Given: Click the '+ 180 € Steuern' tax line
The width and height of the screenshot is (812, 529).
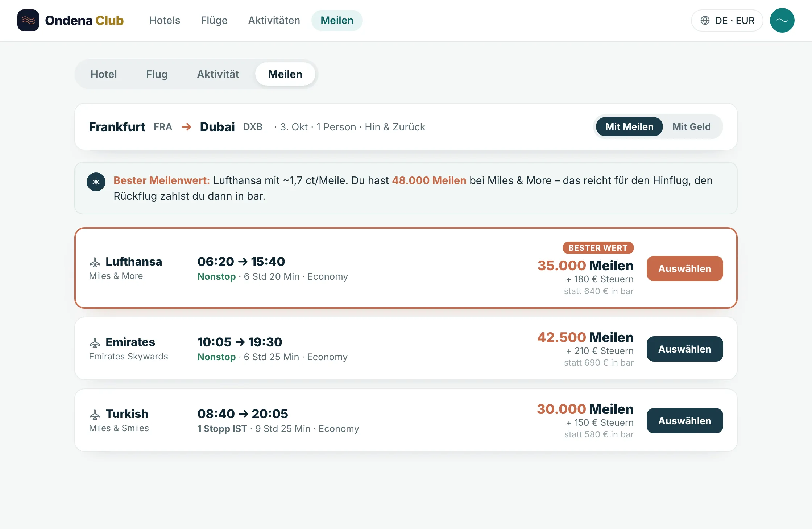Looking at the screenshot, I should [600, 279].
